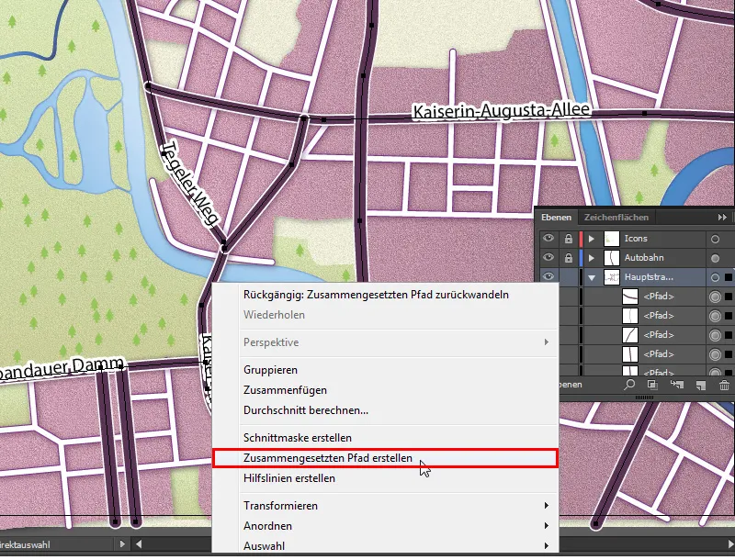Select the Icons layer name
This screenshot has width=735, height=560.
click(636, 239)
